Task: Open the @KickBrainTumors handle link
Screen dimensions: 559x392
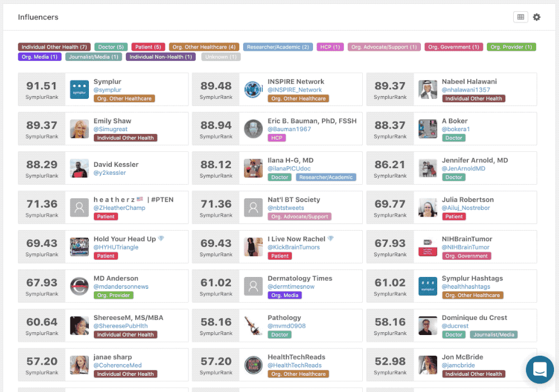Action: tap(294, 247)
